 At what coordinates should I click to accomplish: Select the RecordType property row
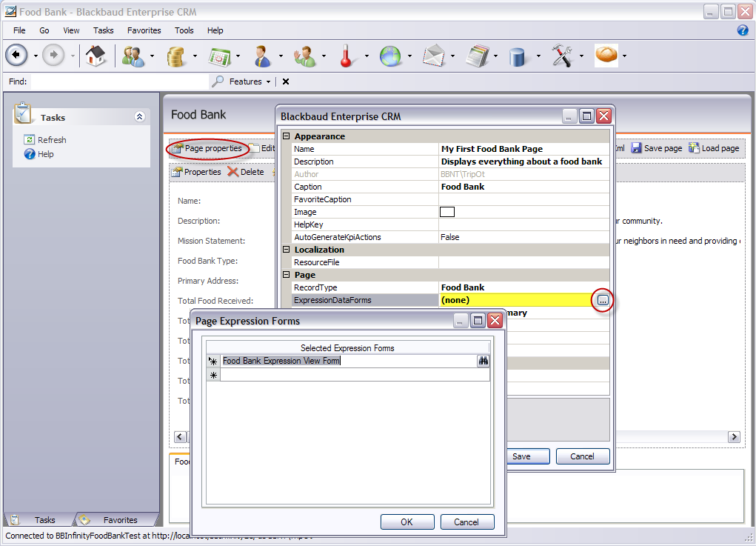point(450,287)
